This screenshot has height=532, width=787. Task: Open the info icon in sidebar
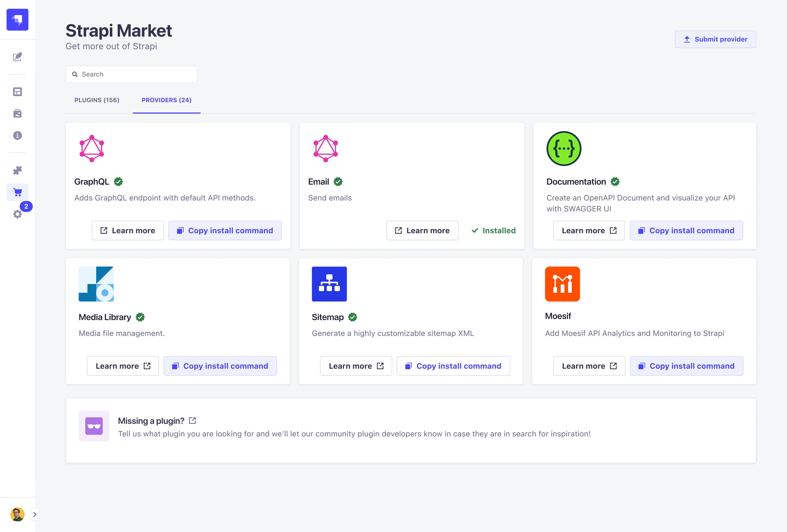coord(17,135)
